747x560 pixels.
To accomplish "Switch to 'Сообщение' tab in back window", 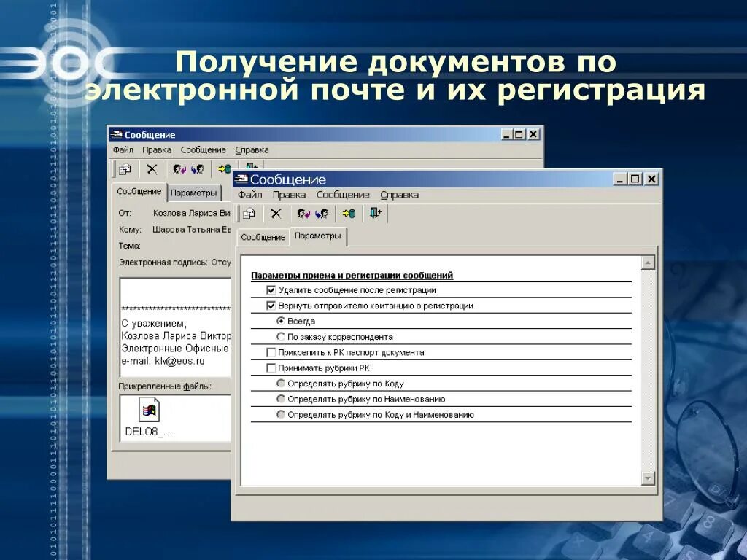I will [x=139, y=192].
